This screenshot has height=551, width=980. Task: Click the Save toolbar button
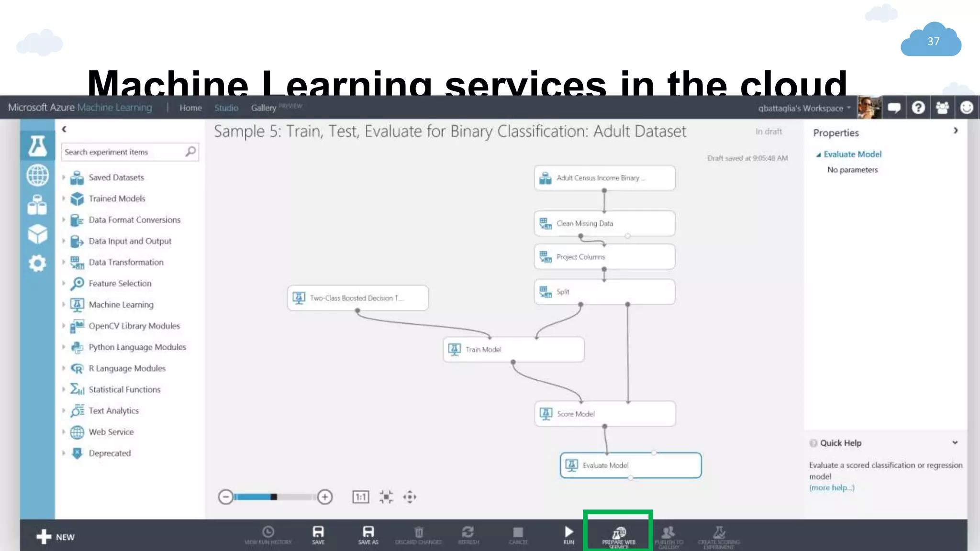(318, 535)
